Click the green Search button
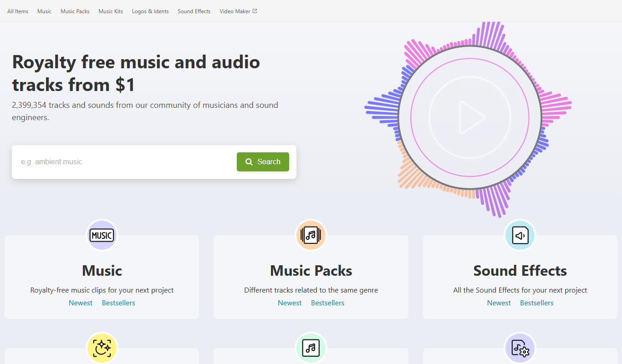Viewport: 622px width, 364px height. tap(263, 162)
